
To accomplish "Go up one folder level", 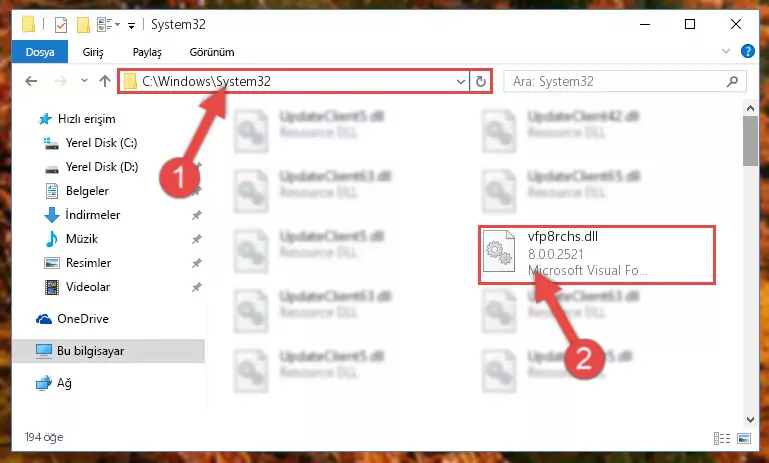I will pos(104,81).
